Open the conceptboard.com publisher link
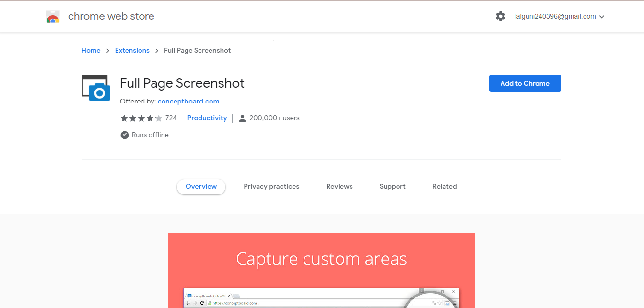Image resolution: width=644 pixels, height=308 pixels. click(x=188, y=102)
